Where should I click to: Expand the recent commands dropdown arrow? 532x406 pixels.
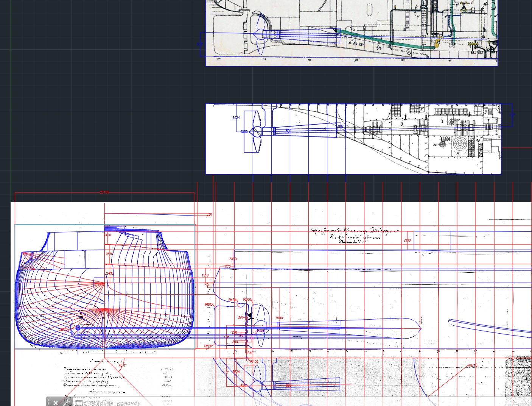coord(85,403)
